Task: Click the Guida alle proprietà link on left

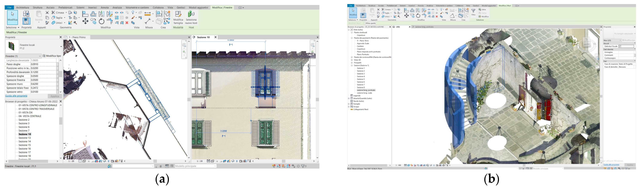Action: (x=16, y=96)
